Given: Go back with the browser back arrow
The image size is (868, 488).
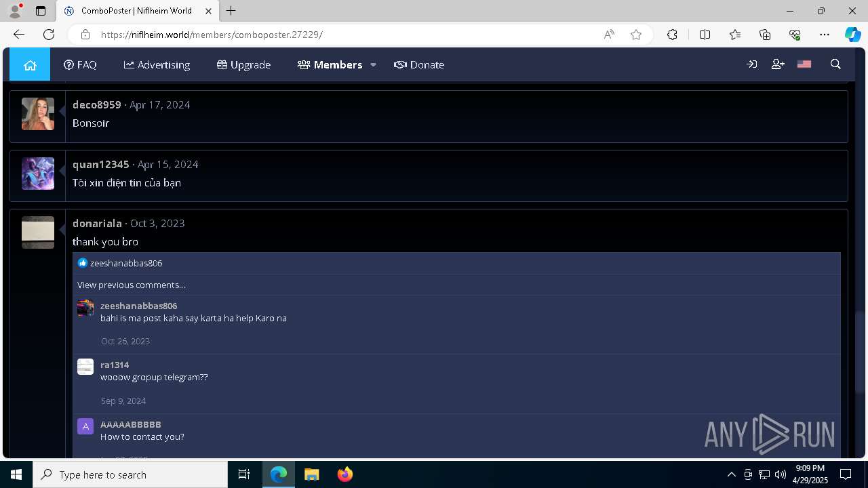Looking at the screenshot, I should [x=19, y=35].
